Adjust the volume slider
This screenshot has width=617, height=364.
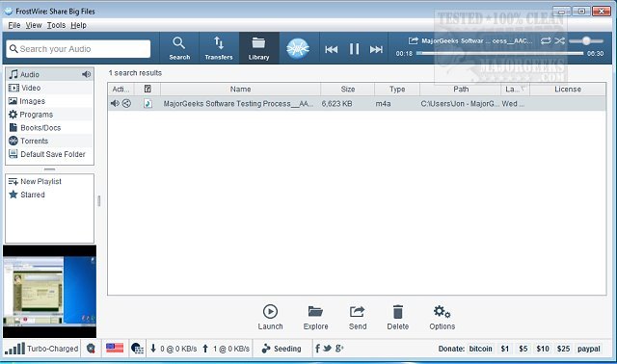click(x=586, y=40)
